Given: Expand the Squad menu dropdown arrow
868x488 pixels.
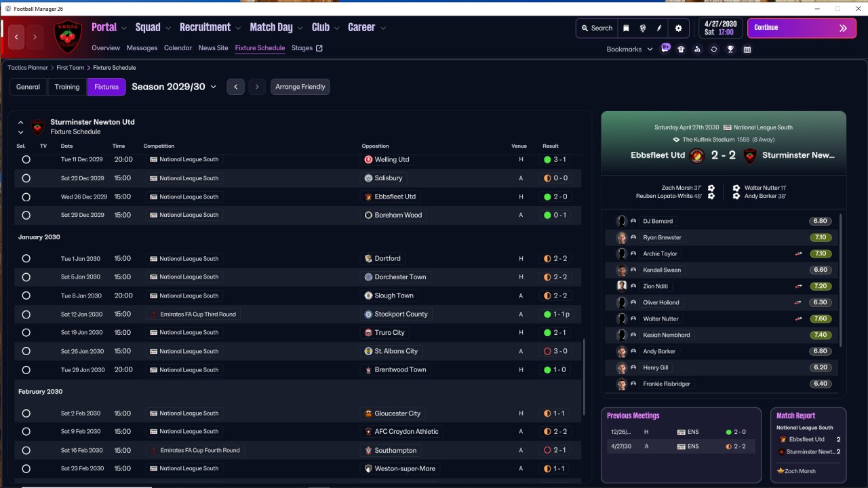Looking at the screenshot, I should [168, 28].
